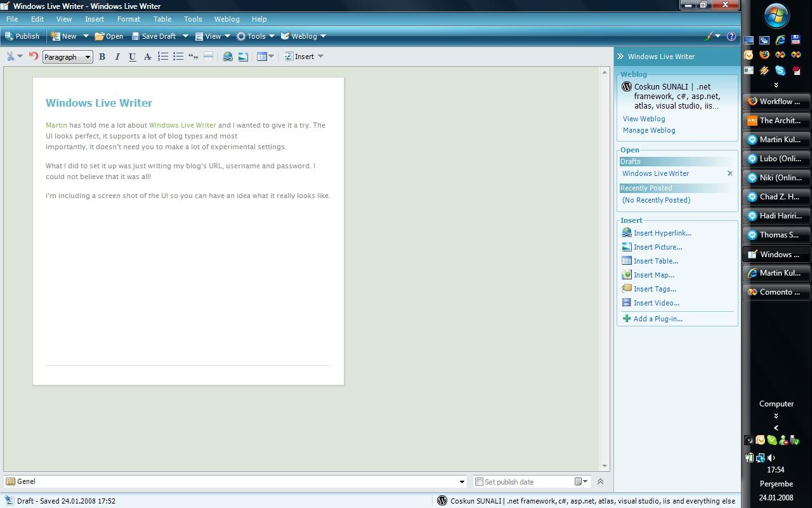Open the Windows Live Writer draft in sidebar

point(655,173)
